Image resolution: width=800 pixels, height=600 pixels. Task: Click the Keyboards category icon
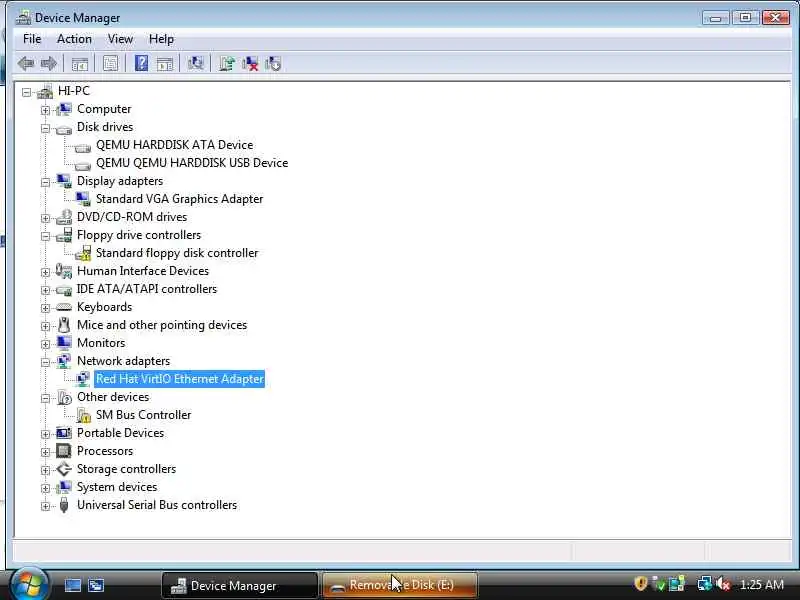[x=64, y=307]
